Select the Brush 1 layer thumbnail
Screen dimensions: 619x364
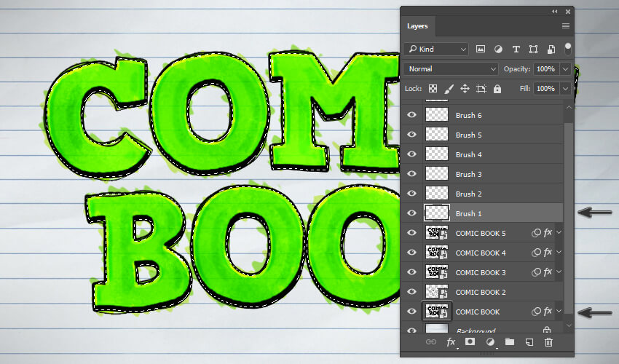437,213
